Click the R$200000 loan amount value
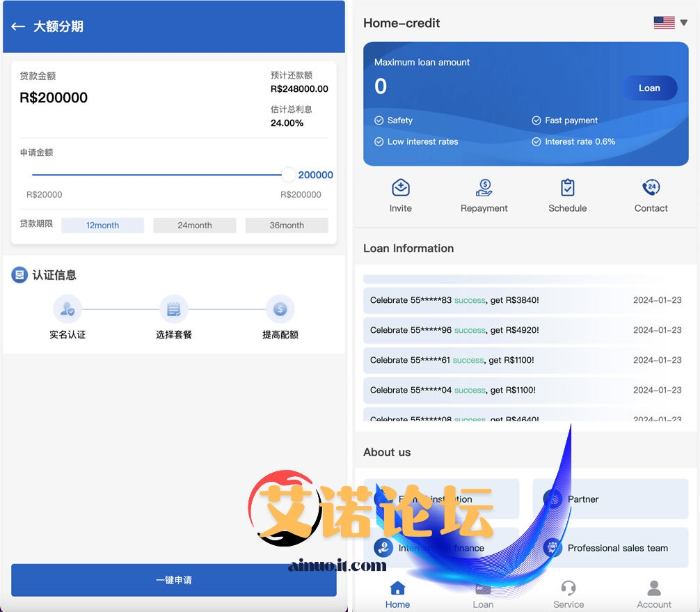The height and width of the screenshot is (612, 700). pos(54,97)
